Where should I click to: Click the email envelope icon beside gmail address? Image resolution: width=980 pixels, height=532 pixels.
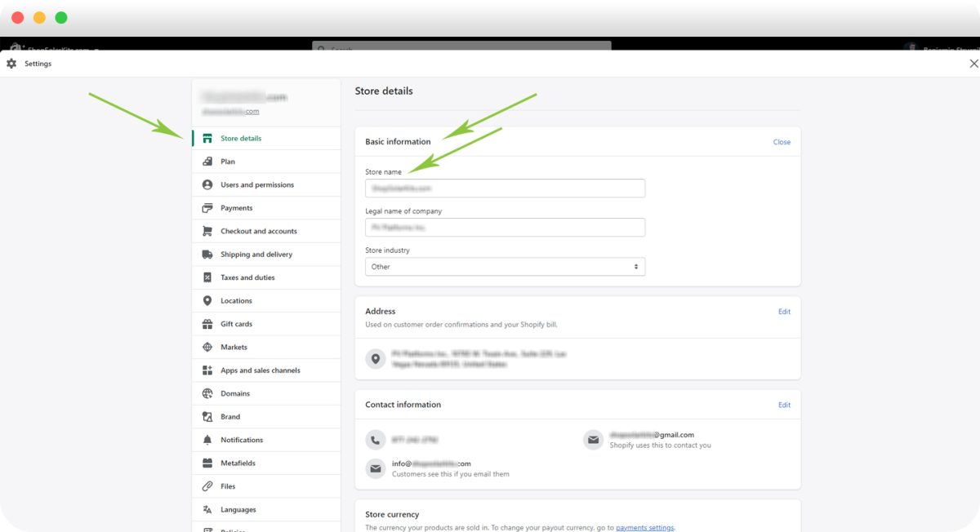coord(593,439)
